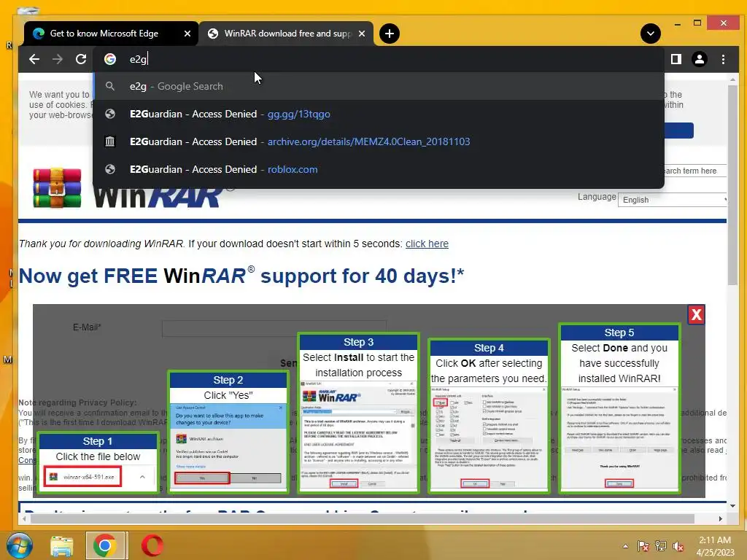Screen dimensions: 747x560
Task: Click the vertical page scrollbar thumb
Action: point(732,184)
